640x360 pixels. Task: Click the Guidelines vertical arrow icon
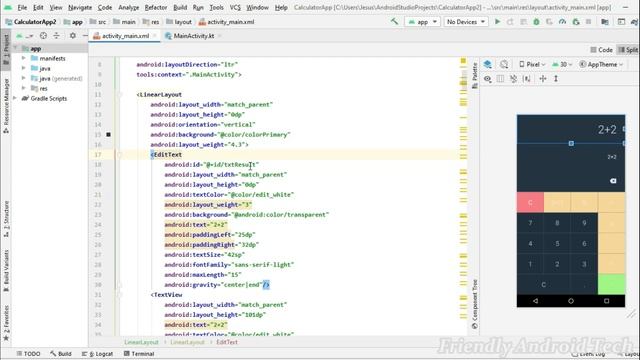pos(556,79)
